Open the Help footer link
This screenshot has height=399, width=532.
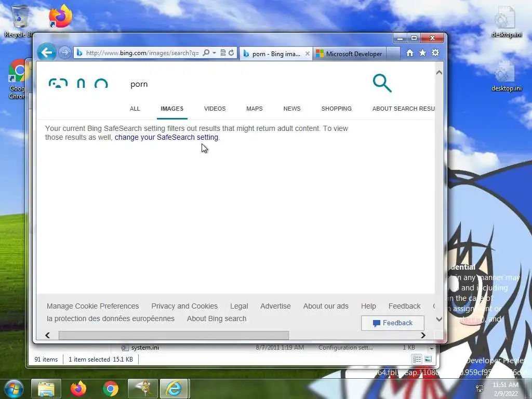pos(368,306)
